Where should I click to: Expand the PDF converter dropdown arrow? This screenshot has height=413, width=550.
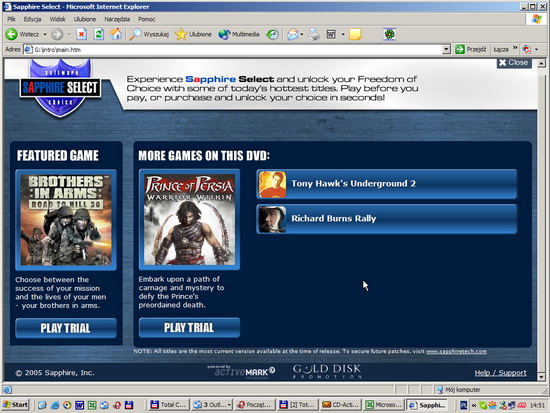click(x=537, y=49)
